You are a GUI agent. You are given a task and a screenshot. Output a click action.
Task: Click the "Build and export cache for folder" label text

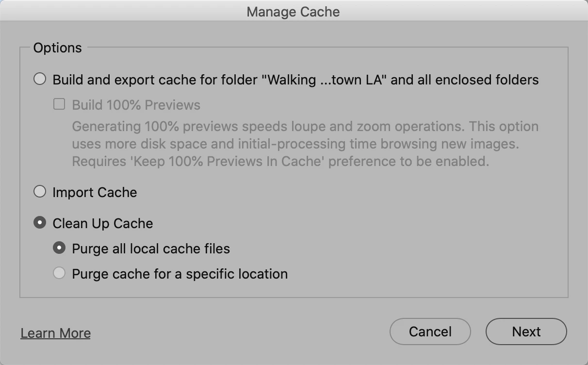click(x=155, y=80)
